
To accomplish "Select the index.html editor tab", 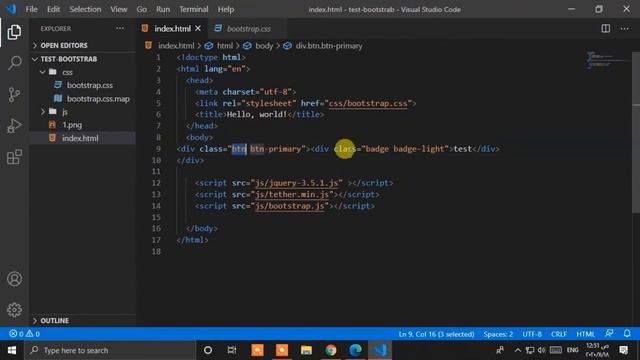I will point(172,29).
